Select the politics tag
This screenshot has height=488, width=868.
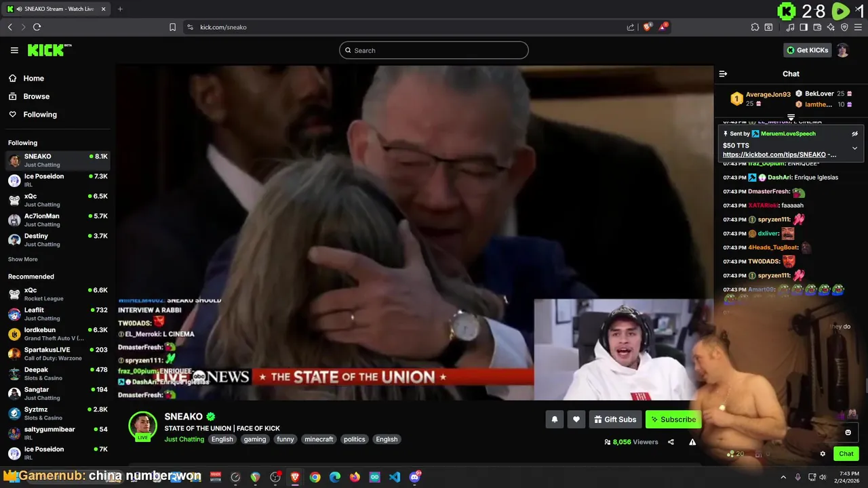pyautogui.click(x=354, y=439)
